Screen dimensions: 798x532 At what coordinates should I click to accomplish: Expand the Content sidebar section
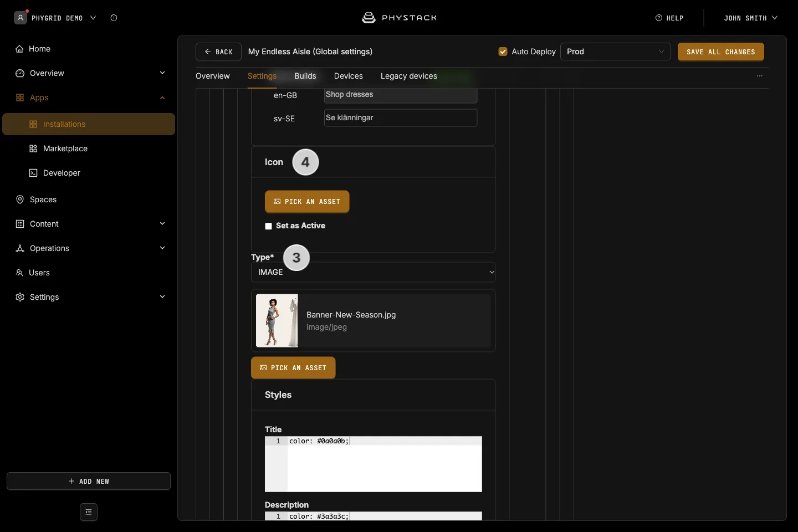pos(162,224)
